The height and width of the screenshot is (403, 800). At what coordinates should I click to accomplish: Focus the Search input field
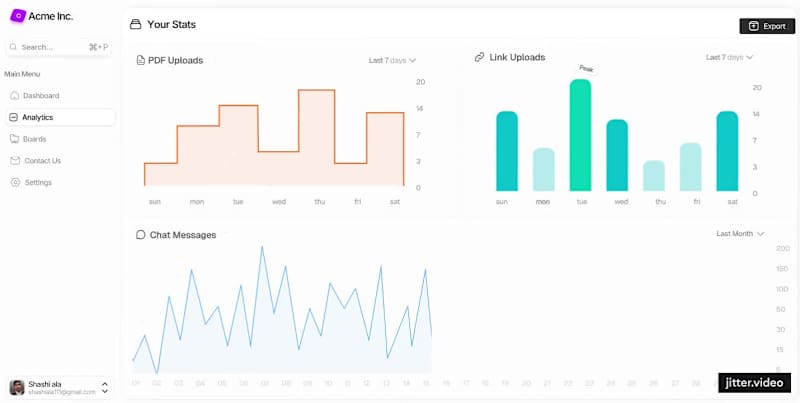tap(58, 47)
